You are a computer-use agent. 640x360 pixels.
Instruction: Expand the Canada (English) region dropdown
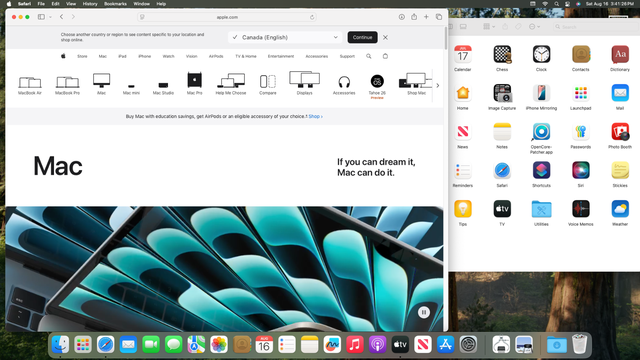[x=285, y=37]
